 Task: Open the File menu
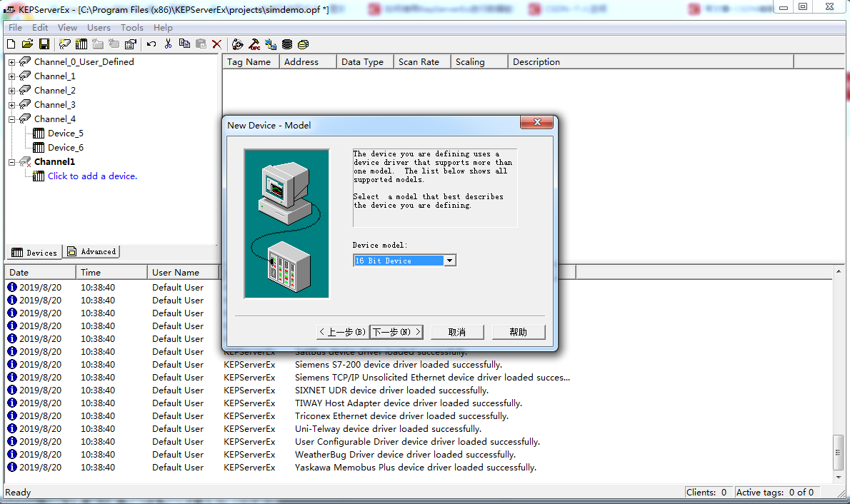tap(15, 28)
